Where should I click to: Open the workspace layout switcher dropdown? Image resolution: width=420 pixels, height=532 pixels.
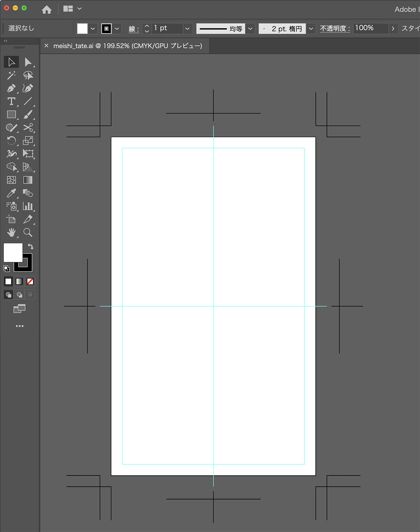[x=72, y=9]
